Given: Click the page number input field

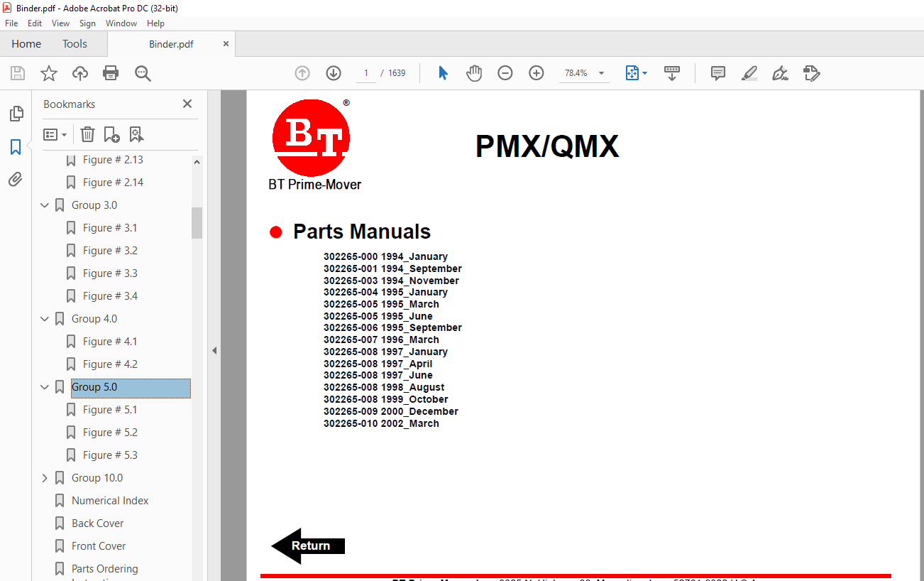Looking at the screenshot, I should [x=366, y=73].
